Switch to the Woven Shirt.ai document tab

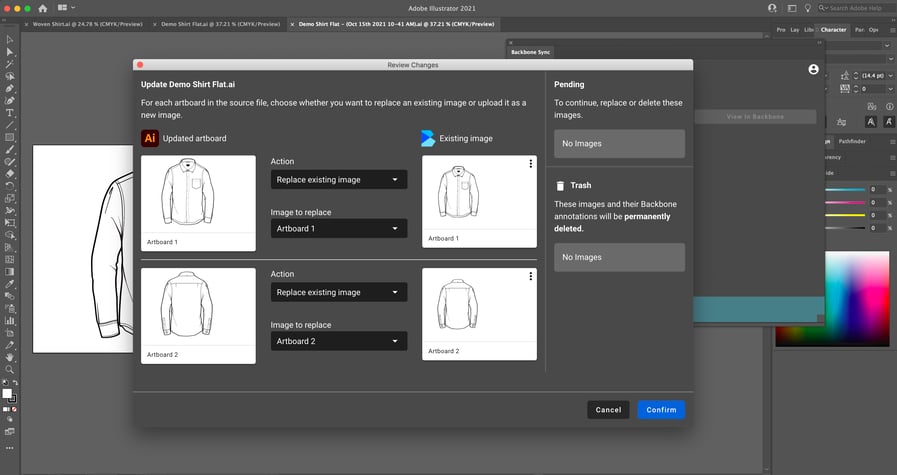pyautogui.click(x=88, y=23)
